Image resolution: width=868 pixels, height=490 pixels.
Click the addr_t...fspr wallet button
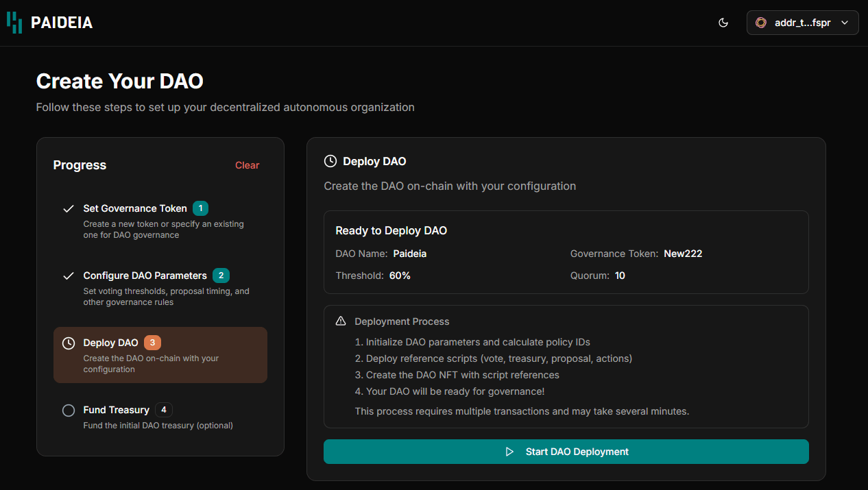(802, 22)
